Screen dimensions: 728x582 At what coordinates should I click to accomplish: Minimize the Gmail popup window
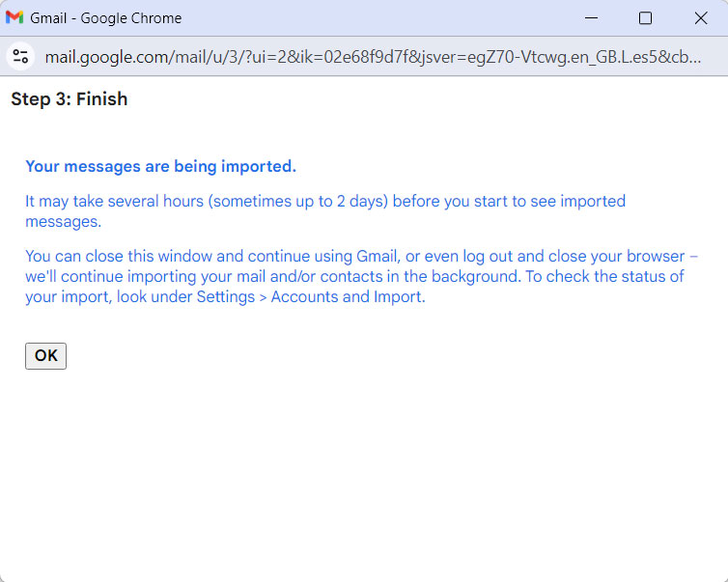tap(590, 18)
